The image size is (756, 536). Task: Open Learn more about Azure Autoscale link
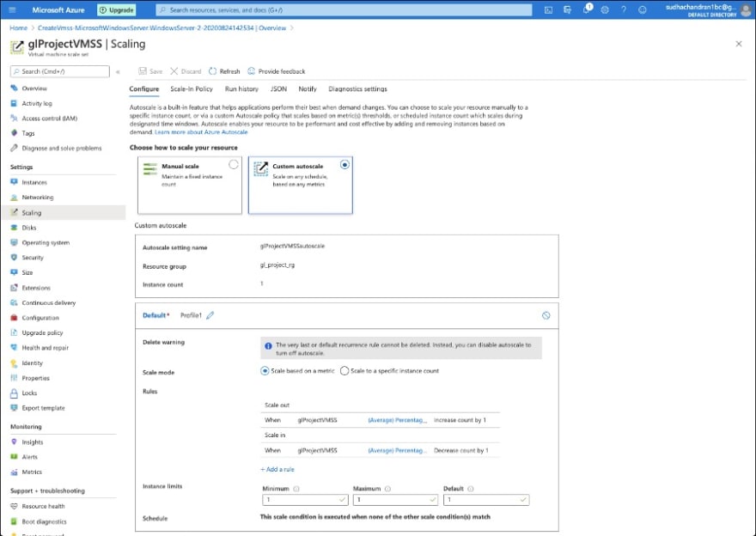tap(201, 132)
